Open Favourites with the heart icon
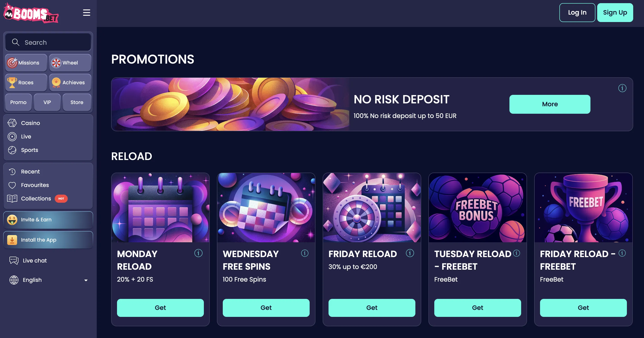 point(13,185)
